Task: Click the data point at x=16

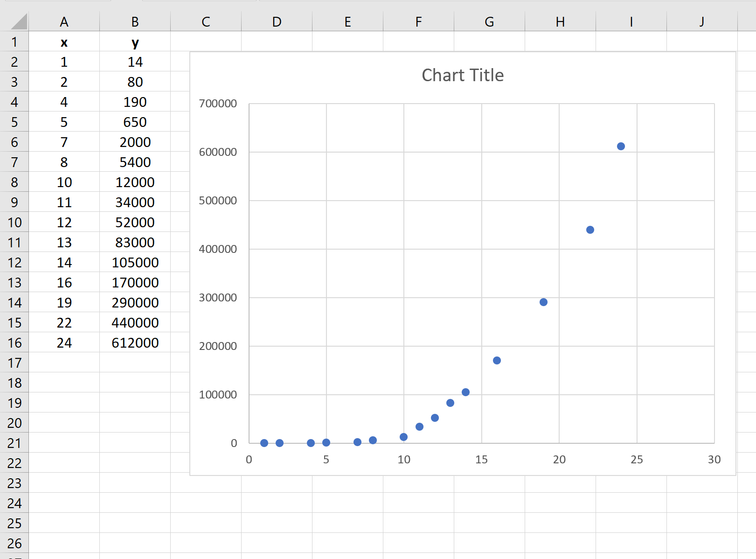Action: coord(496,360)
